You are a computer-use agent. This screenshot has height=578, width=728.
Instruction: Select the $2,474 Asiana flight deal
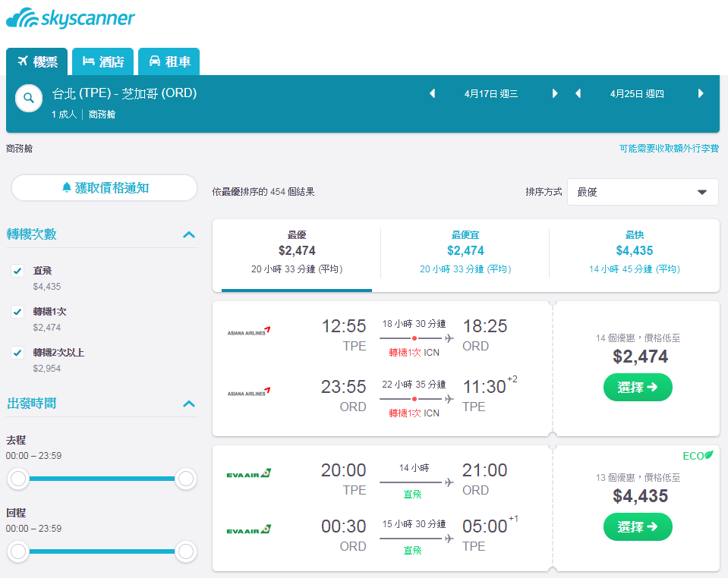coord(638,388)
